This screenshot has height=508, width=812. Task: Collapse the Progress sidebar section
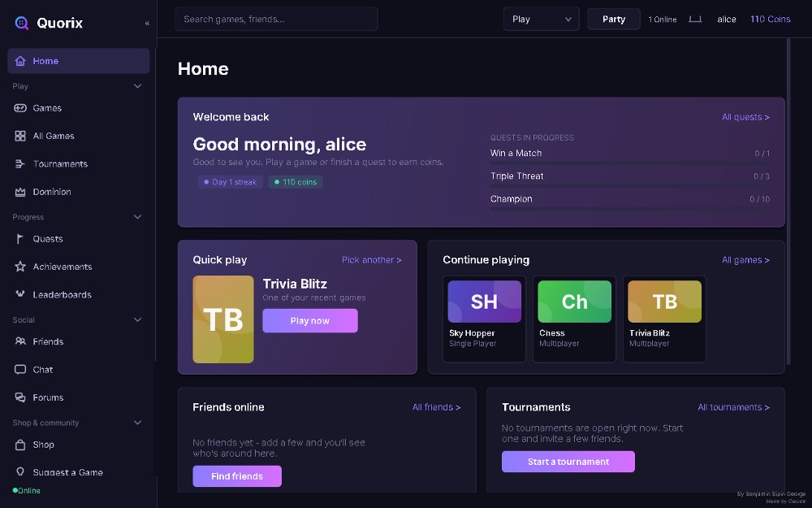click(x=138, y=217)
